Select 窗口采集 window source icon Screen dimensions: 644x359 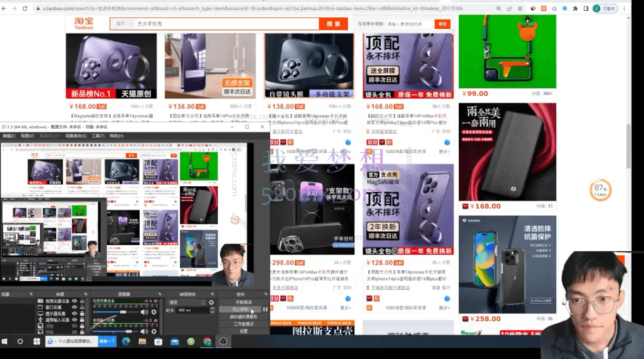coord(40,307)
